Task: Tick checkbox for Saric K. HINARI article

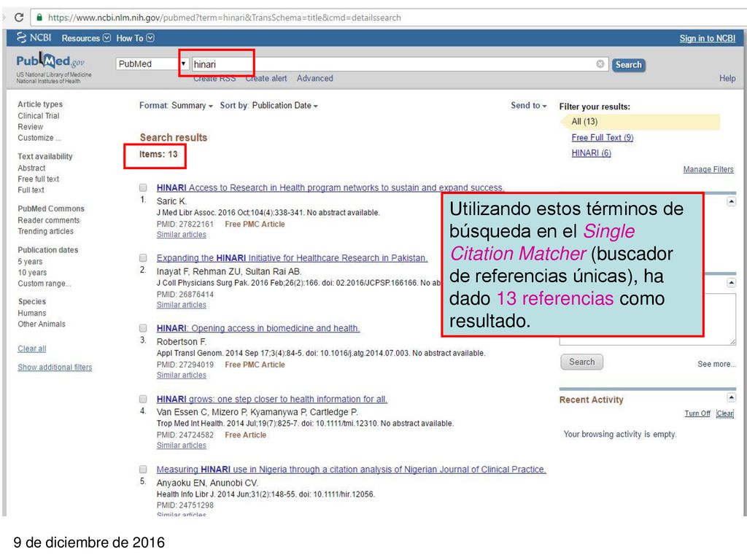Action: pos(143,187)
